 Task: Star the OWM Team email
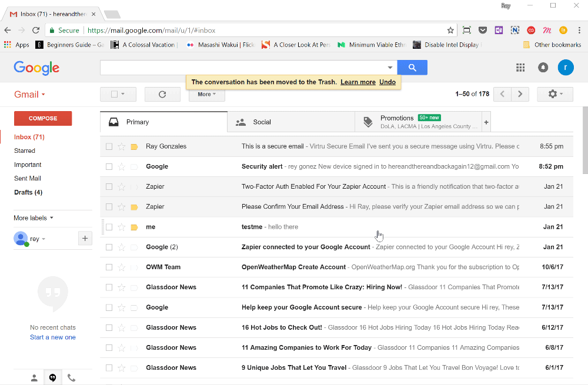122,267
